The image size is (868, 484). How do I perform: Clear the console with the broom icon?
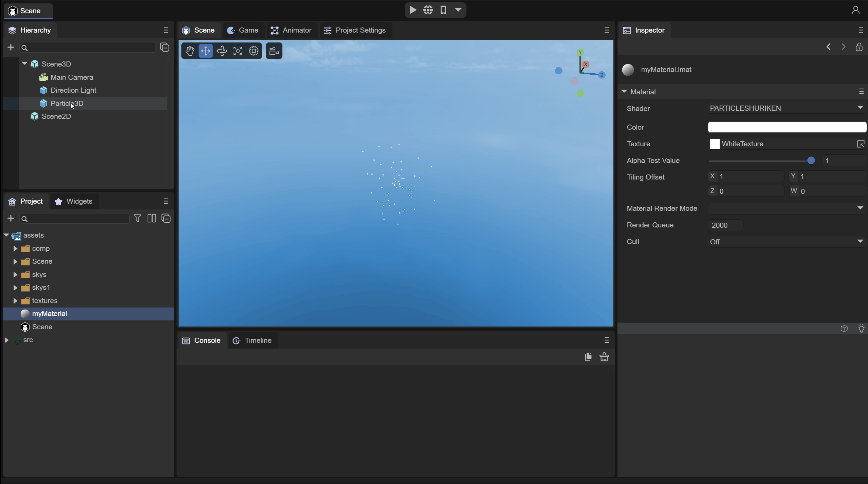pyautogui.click(x=604, y=357)
